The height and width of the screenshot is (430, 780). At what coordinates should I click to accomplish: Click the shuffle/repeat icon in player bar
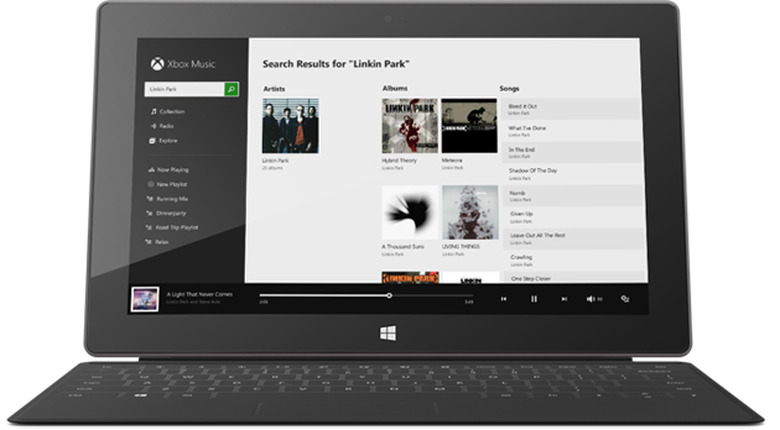point(625,299)
